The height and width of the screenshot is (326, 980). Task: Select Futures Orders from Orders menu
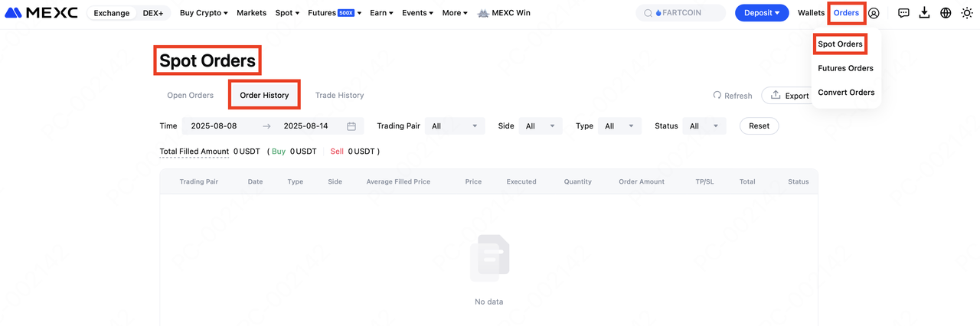845,68
